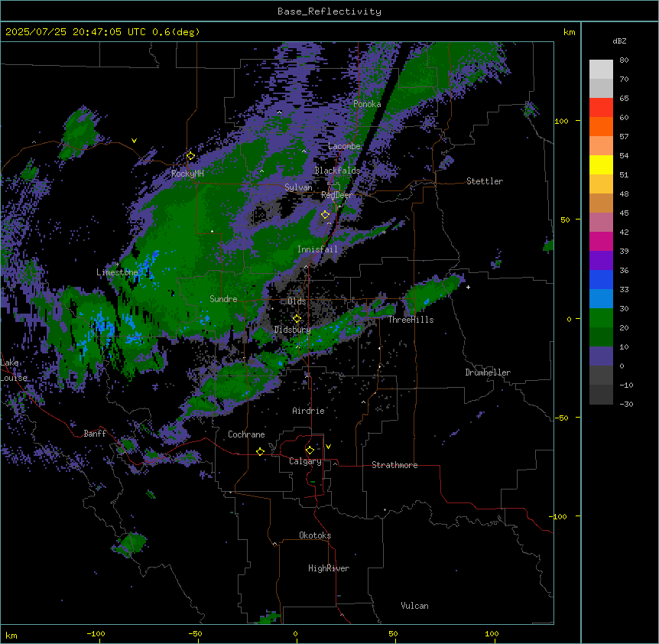Click the yellow diamond marker above RockyMH
Viewport: 659px width, 644px height.
[x=190, y=156]
